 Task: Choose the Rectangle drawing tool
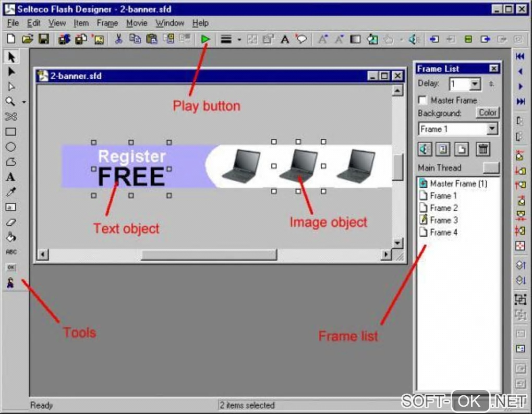click(x=10, y=131)
